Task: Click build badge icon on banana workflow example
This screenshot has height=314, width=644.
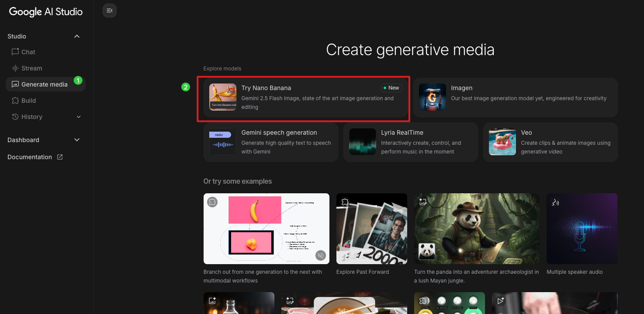Action: (x=212, y=202)
